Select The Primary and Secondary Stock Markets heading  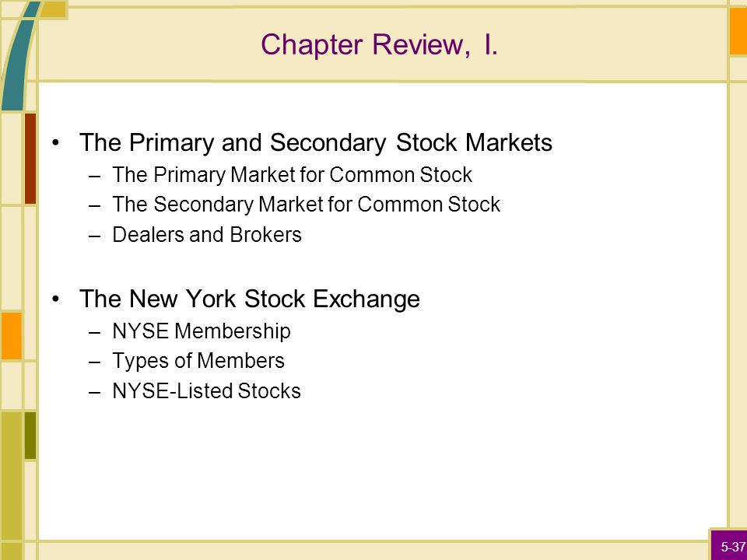316,142
